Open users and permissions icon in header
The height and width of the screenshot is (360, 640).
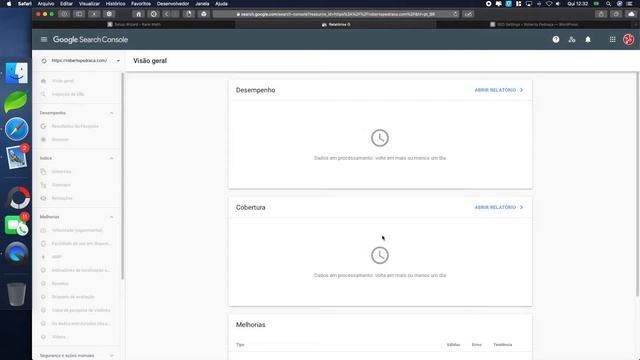(x=572, y=40)
